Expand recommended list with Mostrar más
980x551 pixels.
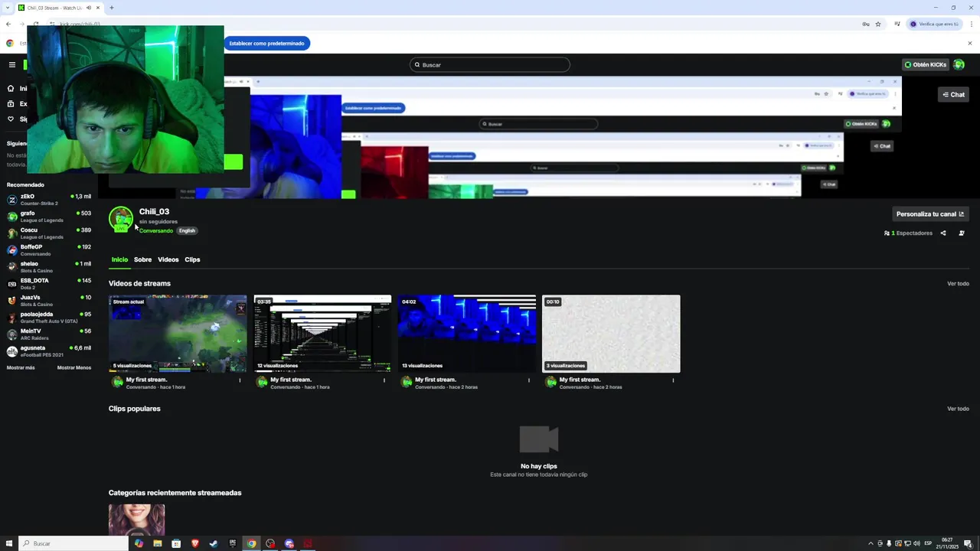click(21, 367)
